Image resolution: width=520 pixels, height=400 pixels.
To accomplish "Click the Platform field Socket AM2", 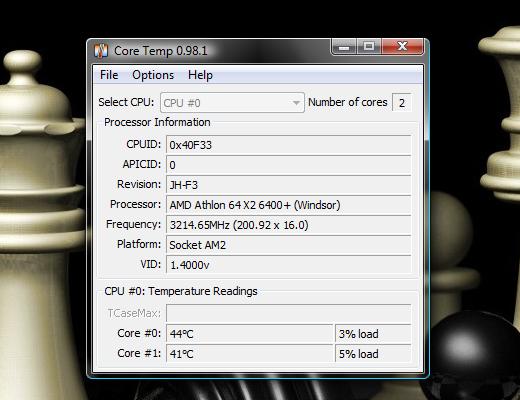I will pyautogui.click(x=289, y=245).
